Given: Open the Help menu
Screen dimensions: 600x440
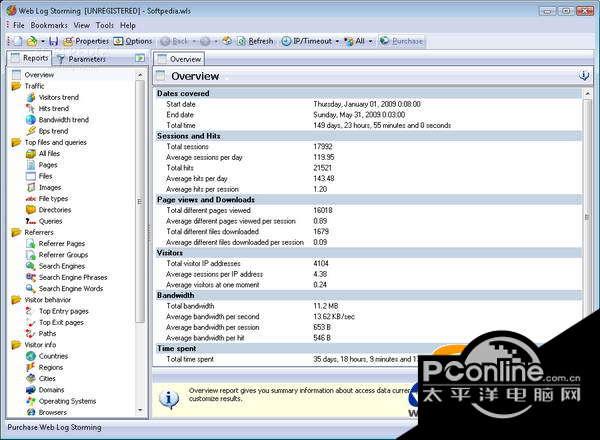Looking at the screenshot, I should point(127,25).
